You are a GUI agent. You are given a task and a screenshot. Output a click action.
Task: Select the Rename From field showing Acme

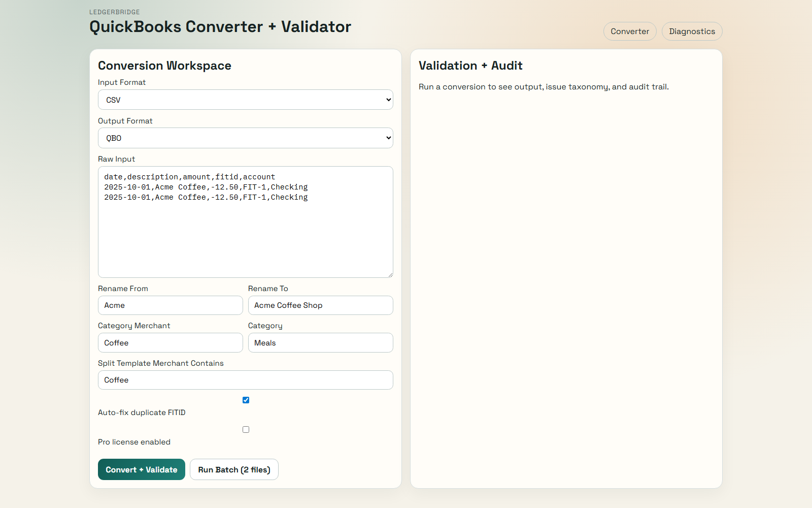click(x=170, y=305)
